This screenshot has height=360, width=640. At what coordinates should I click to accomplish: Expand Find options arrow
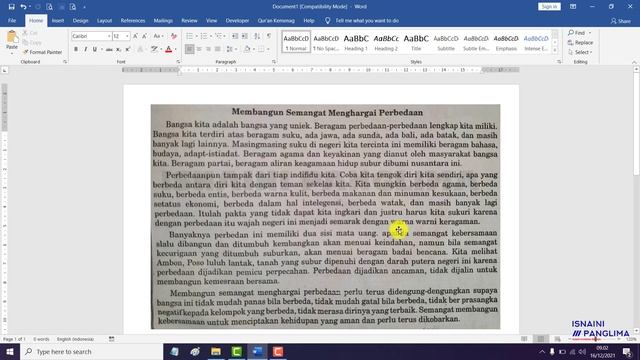590,33
